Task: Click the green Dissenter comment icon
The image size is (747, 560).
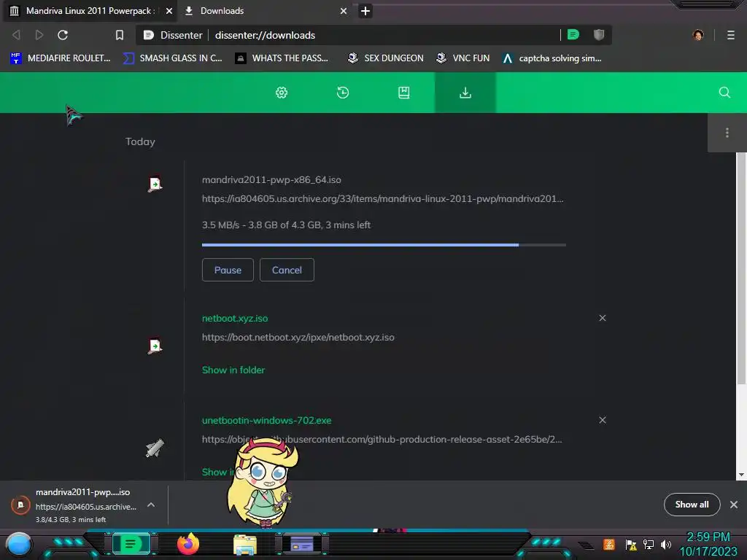Action: point(573,35)
